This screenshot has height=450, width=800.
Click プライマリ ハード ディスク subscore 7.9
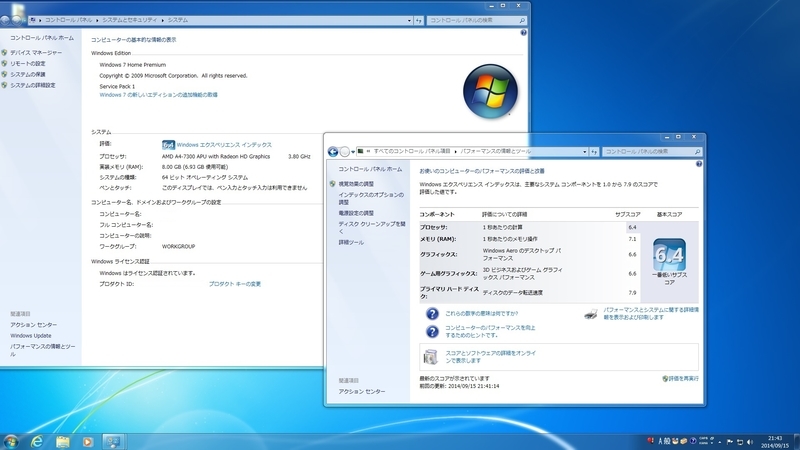(x=632, y=293)
